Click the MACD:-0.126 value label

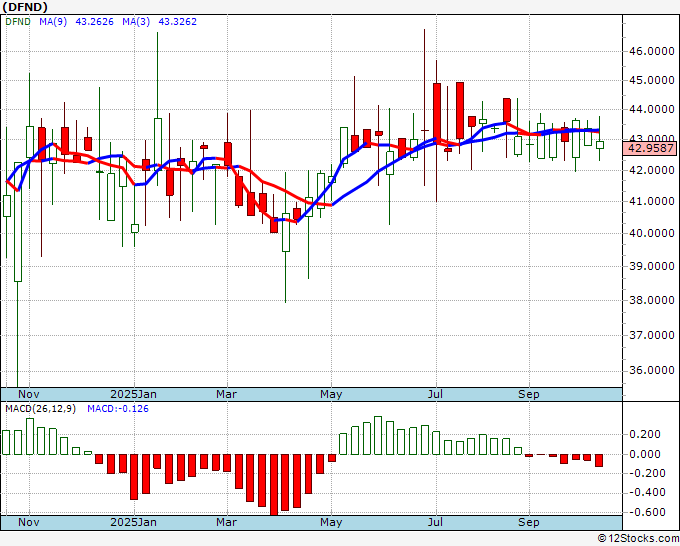click(116, 408)
